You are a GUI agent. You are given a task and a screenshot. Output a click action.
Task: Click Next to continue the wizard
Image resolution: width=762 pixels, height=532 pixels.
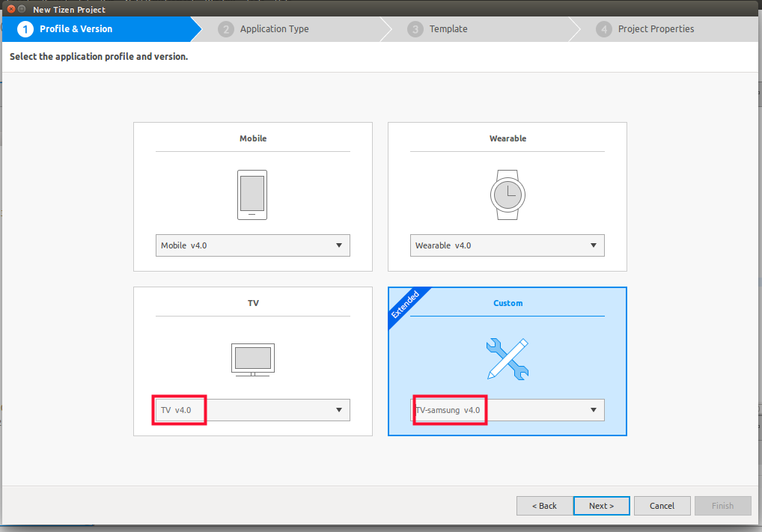pos(601,506)
